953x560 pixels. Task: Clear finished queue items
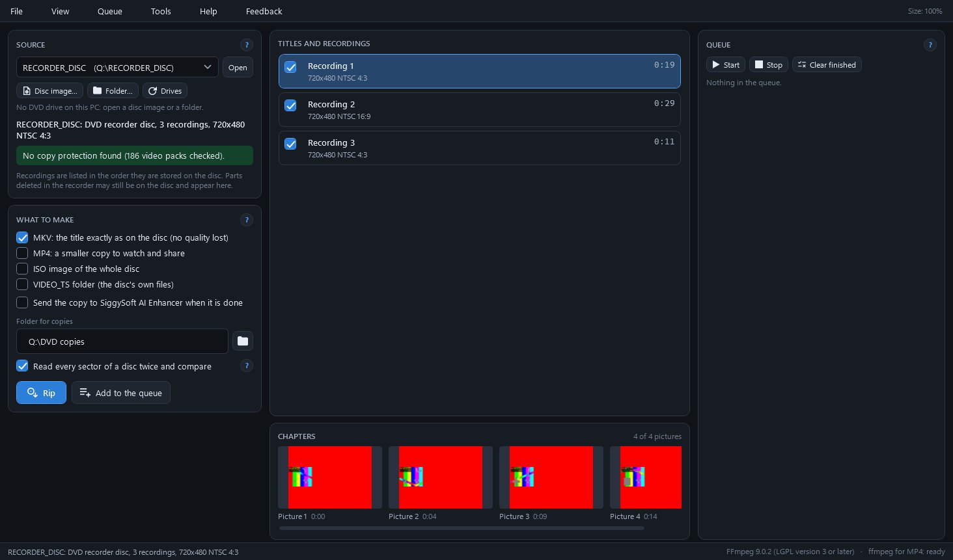coord(827,65)
